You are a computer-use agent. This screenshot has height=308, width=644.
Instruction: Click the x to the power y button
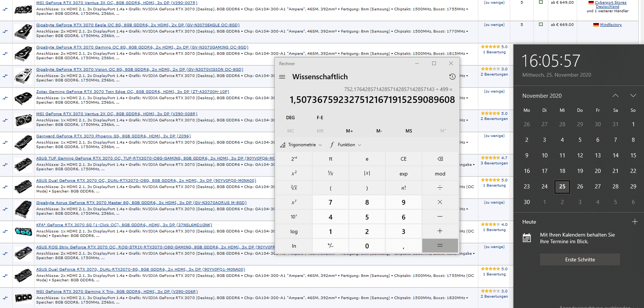point(294,202)
